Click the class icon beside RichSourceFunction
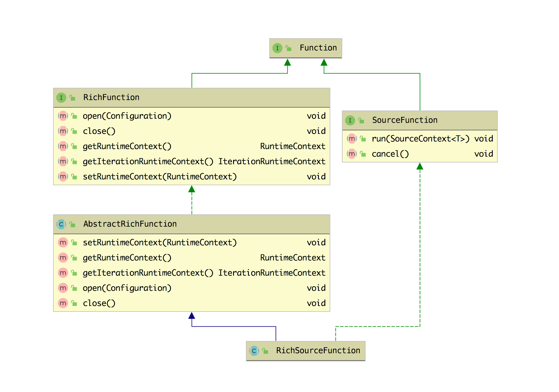Viewport: 559px width, 392px height. click(254, 351)
